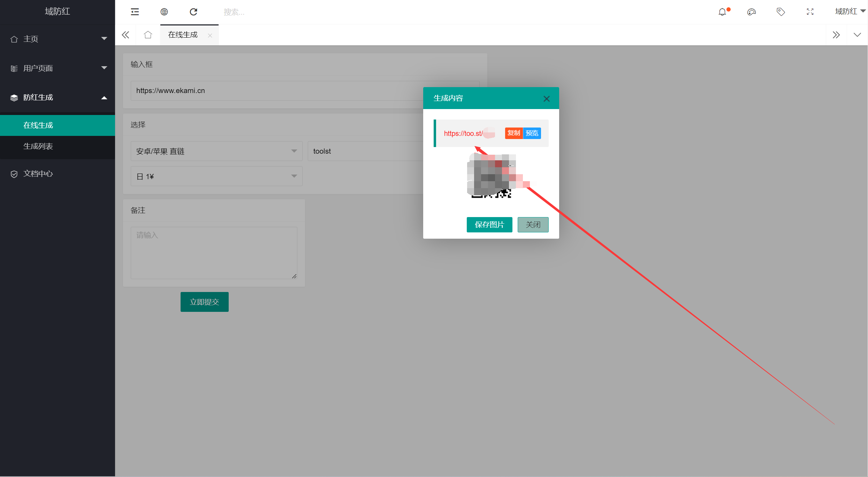
Task: Click the 文档中心 shield icon
Action: pyautogui.click(x=14, y=174)
